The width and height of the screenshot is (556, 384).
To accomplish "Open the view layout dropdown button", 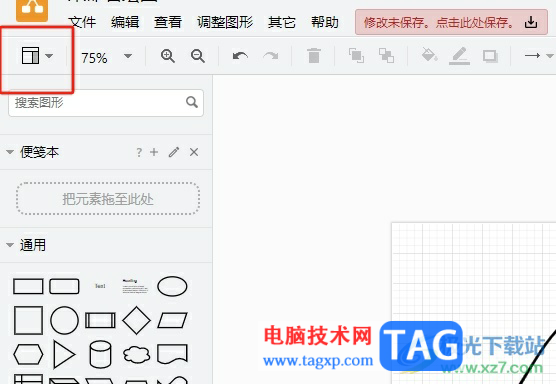I will tap(37, 56).
